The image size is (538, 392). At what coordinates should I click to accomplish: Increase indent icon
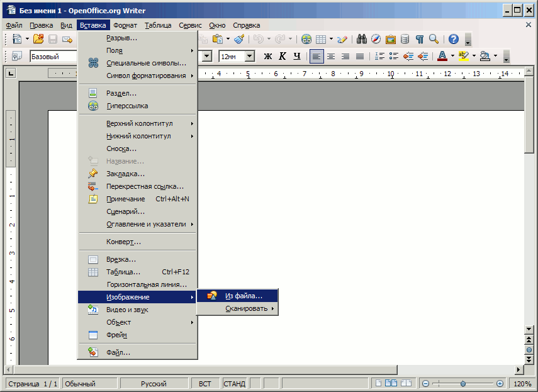pos(423,56)
